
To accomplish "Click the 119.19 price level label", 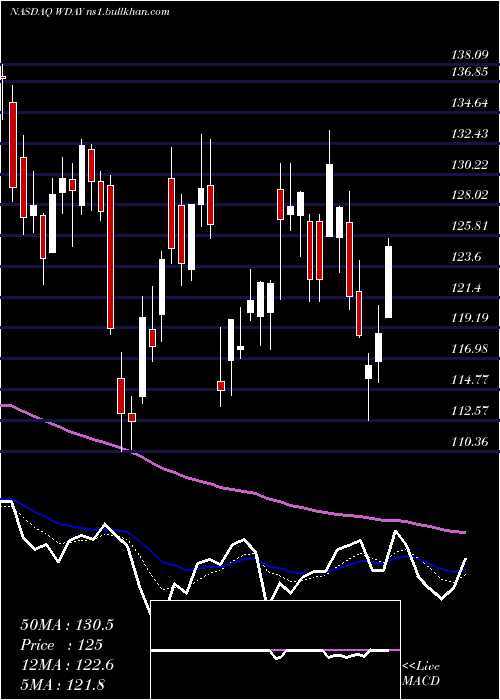I will 470,318.
